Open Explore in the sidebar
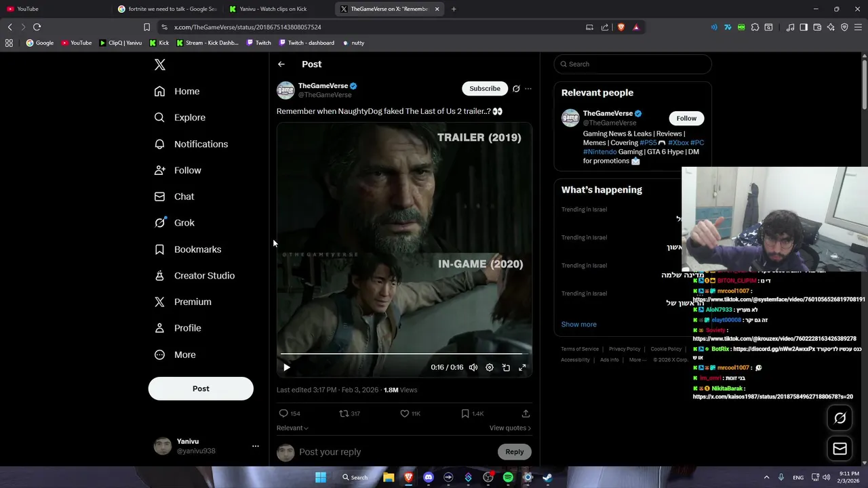868x488 pixels. pyautogui.click(x=180, y=117)
